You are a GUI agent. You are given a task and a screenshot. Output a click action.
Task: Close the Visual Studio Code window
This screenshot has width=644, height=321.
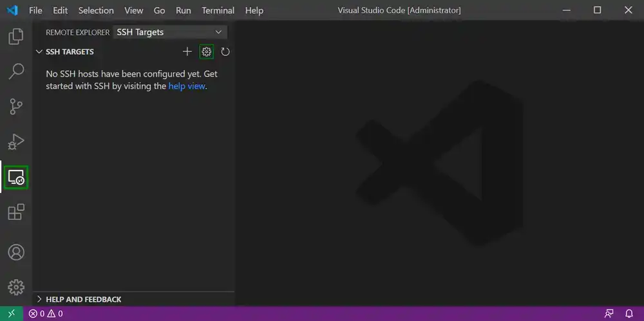[629, 10]
